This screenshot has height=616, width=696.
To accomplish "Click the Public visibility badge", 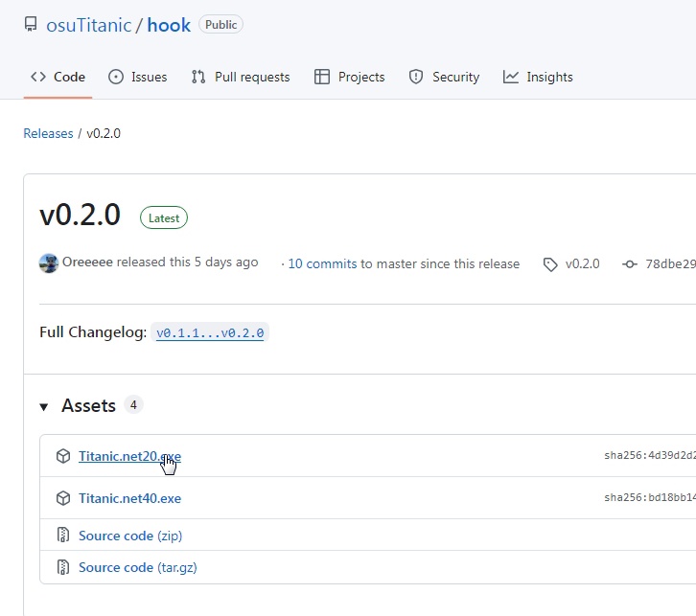I will (x=220, y=24).
